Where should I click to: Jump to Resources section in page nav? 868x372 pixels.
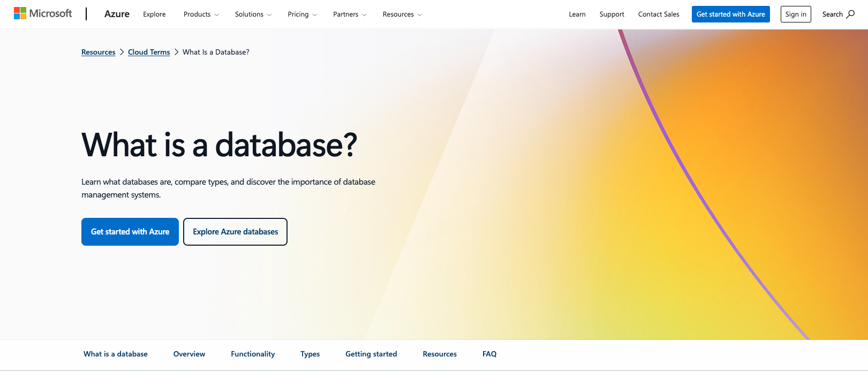pos(440,354)
